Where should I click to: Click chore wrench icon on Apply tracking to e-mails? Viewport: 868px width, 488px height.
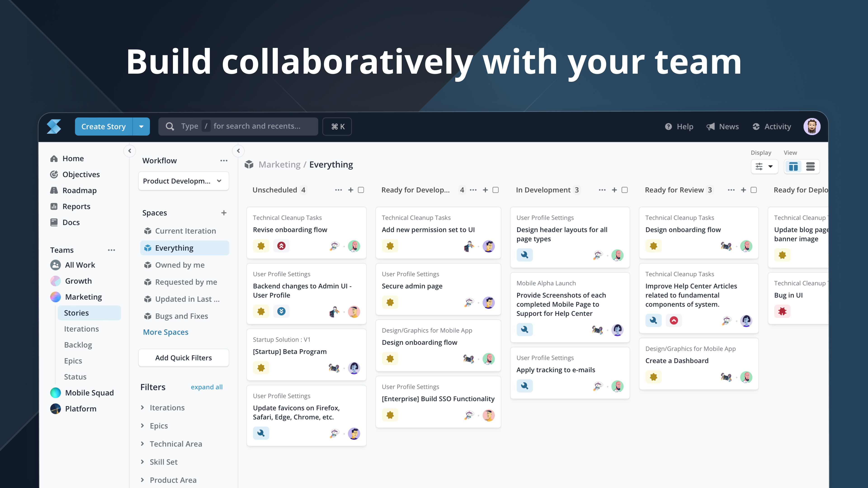[525, 386]
